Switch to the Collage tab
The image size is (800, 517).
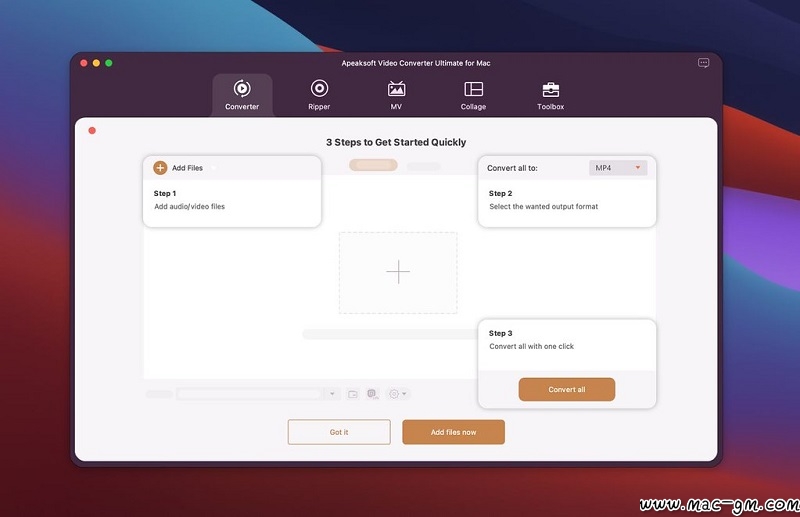click(x=473, y=95)
